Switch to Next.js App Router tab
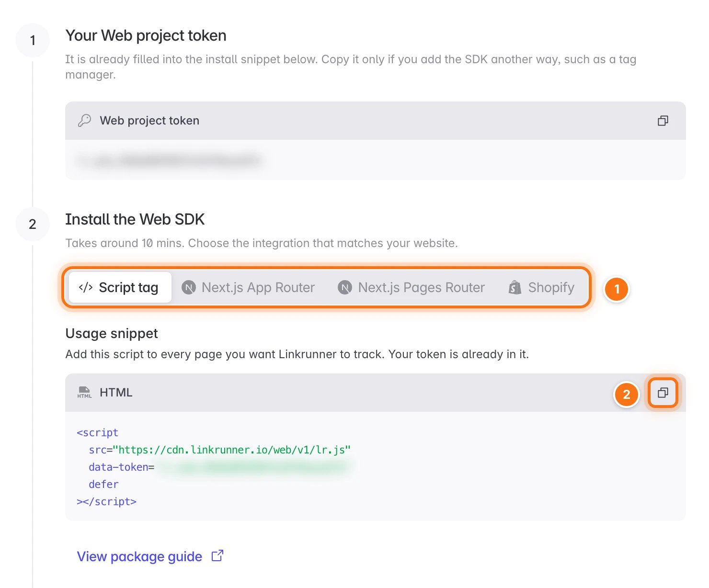This screenshot has width=709, height=588. [x=248, y=287]
